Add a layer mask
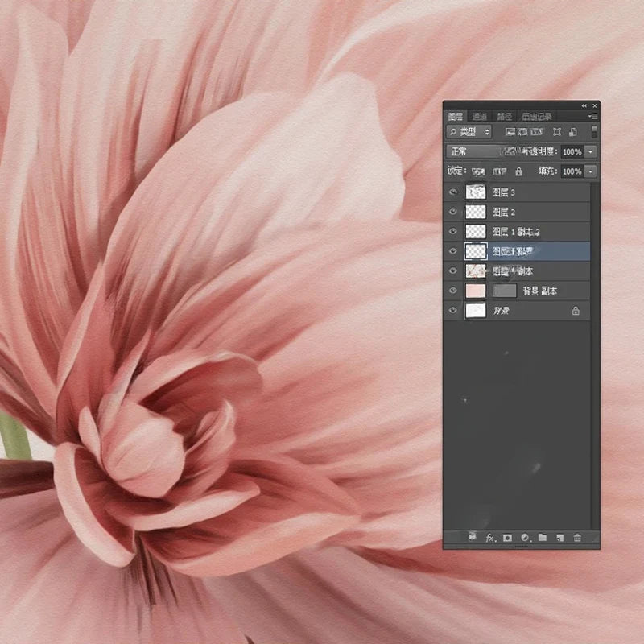 click(508, 538)
